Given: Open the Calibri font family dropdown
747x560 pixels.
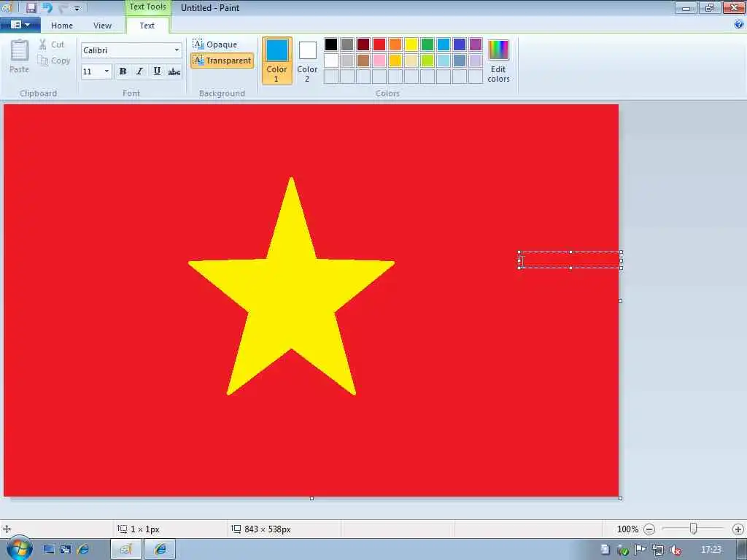Looking at the screenshot, I should tap(177, 50).
